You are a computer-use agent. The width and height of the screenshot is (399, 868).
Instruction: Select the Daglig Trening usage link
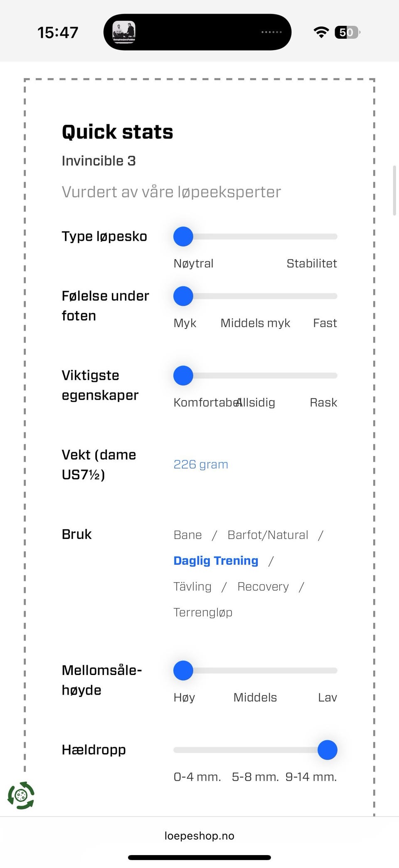point(216,561)
